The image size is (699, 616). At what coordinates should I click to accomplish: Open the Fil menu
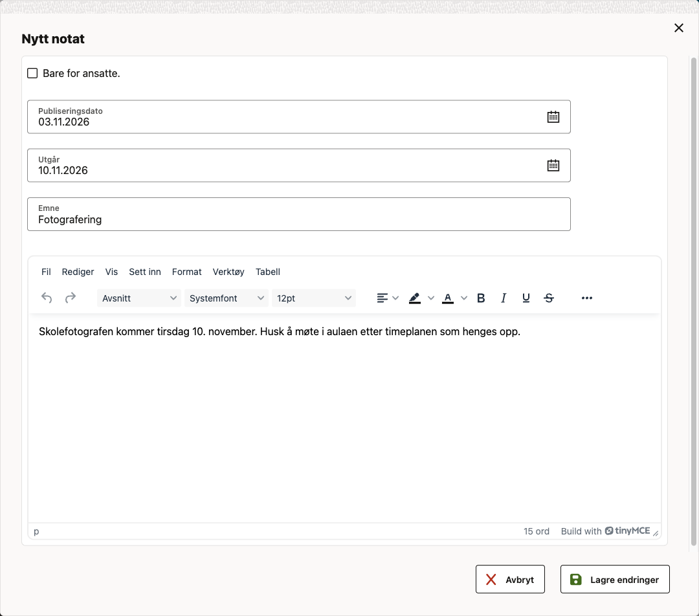[46, 272]
